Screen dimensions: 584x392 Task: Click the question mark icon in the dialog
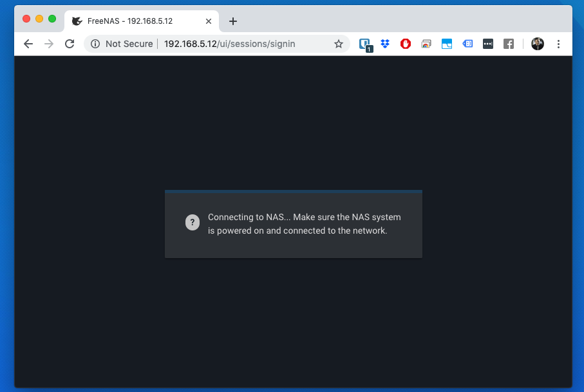click(193, 222)
